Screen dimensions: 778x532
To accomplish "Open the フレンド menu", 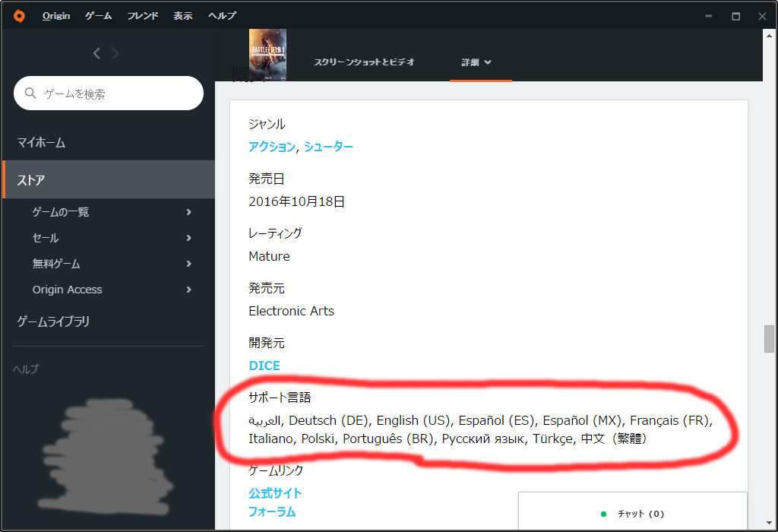I will point(142,16).
